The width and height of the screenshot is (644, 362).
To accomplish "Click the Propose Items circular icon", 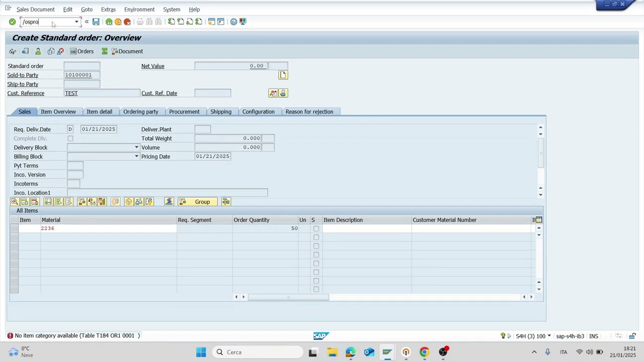I will [x=129, y=202].
